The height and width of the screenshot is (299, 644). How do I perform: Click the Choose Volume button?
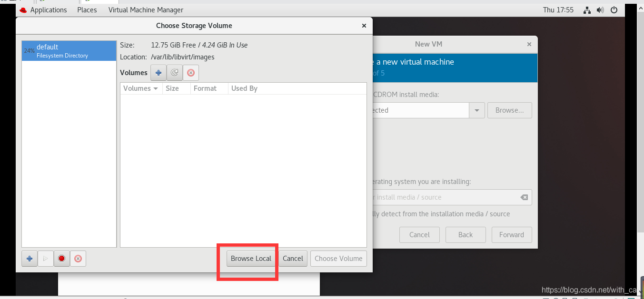[x=338, y=259]
